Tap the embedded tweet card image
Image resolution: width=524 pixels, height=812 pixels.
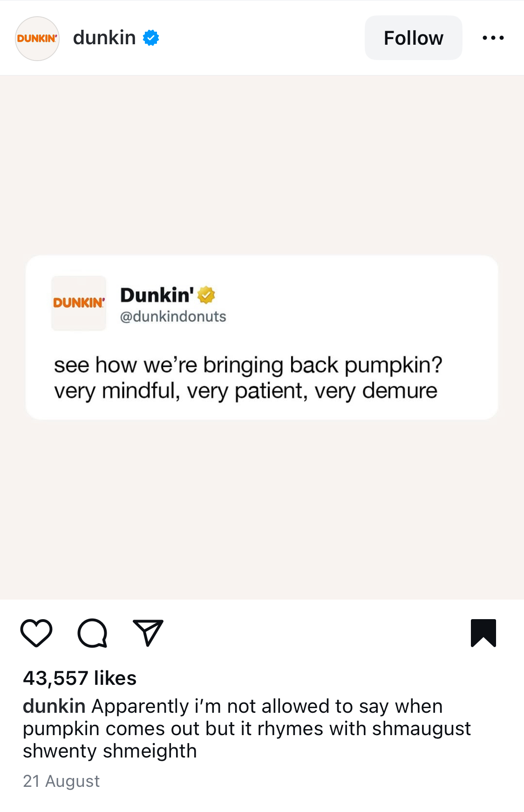pos(262,337)
